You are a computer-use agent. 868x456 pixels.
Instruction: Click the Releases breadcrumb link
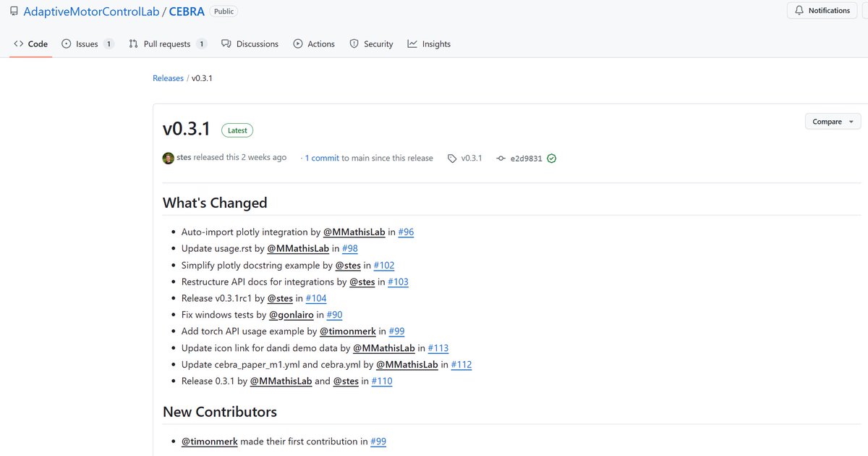click(x=168, y=78)
